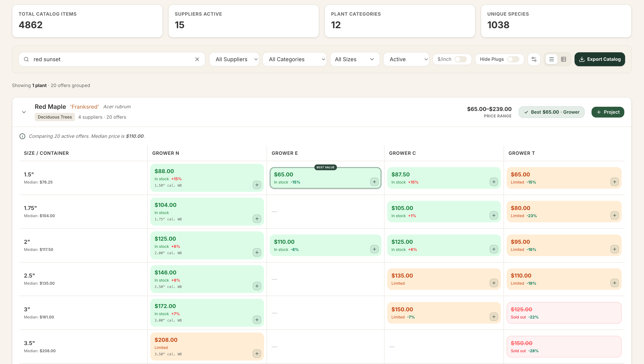This screenshot has width=644, height=364.
Task: Click the $65.00–$239.00 price range
Action: [489, 109]
